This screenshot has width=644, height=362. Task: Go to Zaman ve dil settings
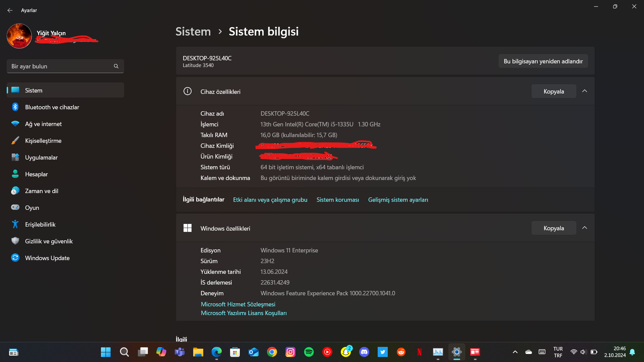coord(42,191)
